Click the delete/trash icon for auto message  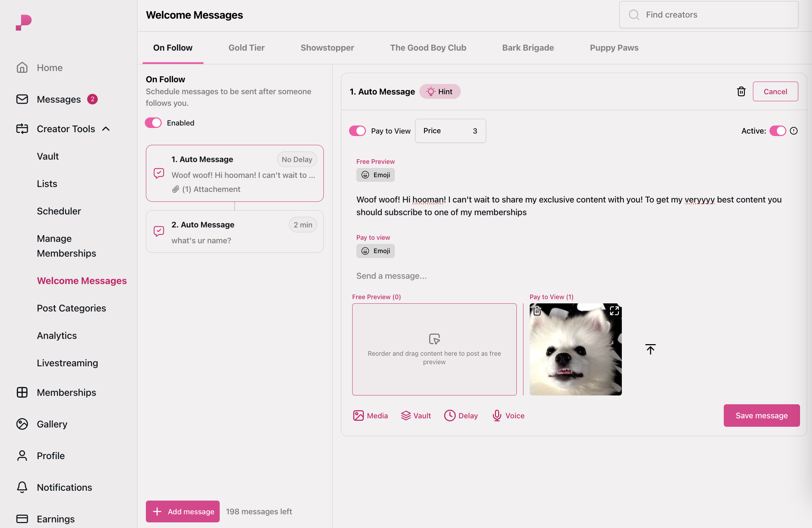741,91
